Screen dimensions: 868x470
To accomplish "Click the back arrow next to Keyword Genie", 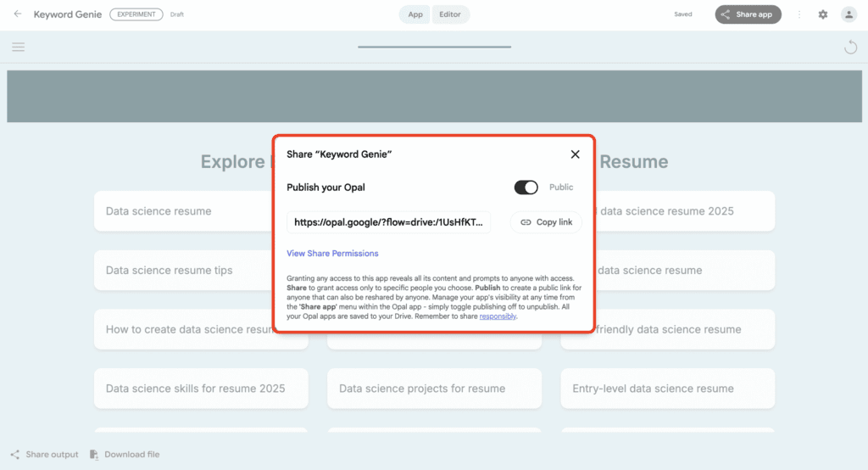I will pos(18,14).
